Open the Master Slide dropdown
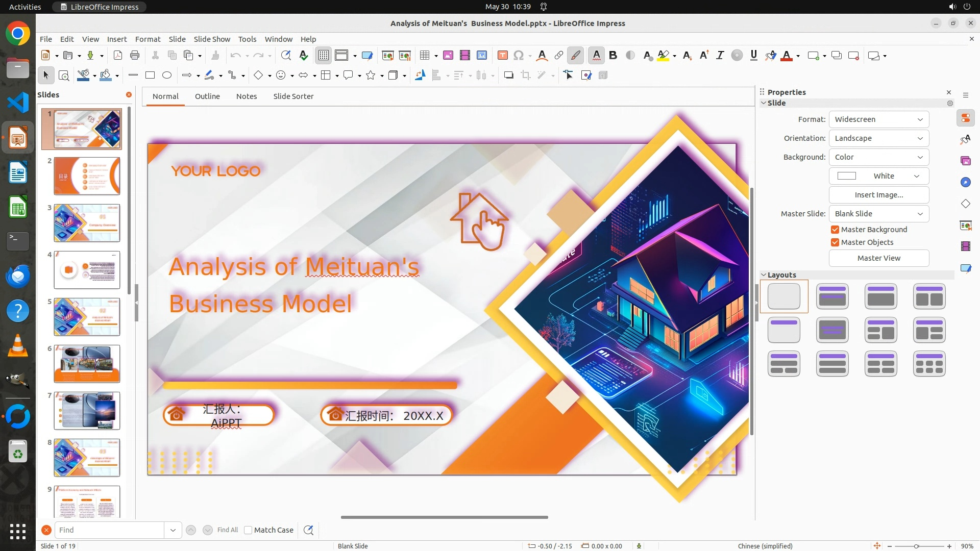 878,214
